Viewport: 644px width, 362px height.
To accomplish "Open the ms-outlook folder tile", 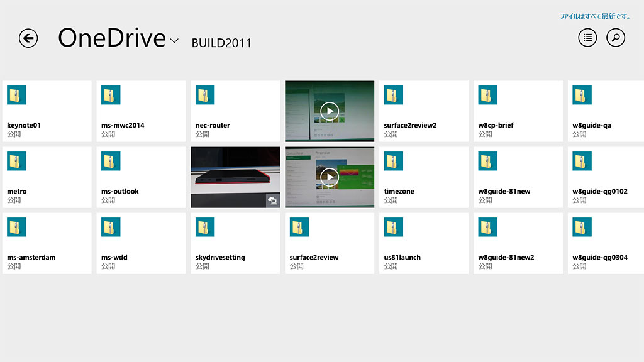I will (141, 177).
